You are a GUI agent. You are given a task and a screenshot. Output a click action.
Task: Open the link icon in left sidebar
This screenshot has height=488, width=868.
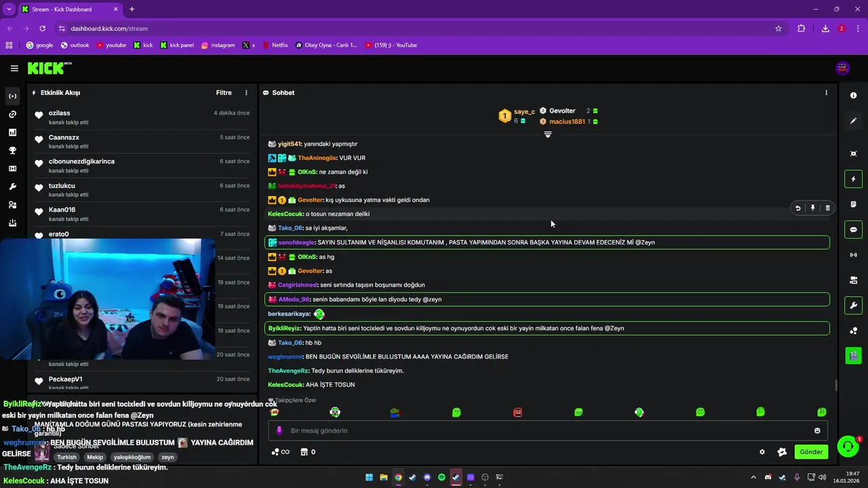point(12,115)
